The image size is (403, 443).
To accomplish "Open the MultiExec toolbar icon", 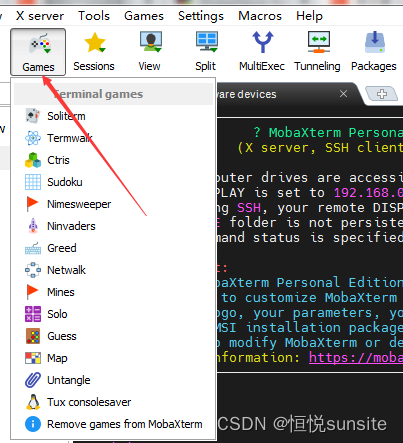I will (x=262, y=52).
